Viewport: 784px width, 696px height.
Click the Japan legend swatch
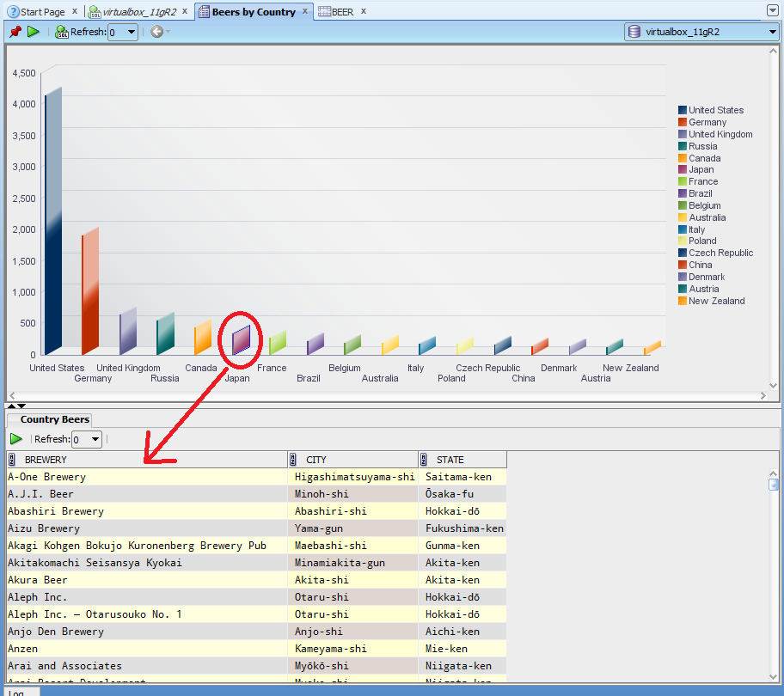click(682, 169)
